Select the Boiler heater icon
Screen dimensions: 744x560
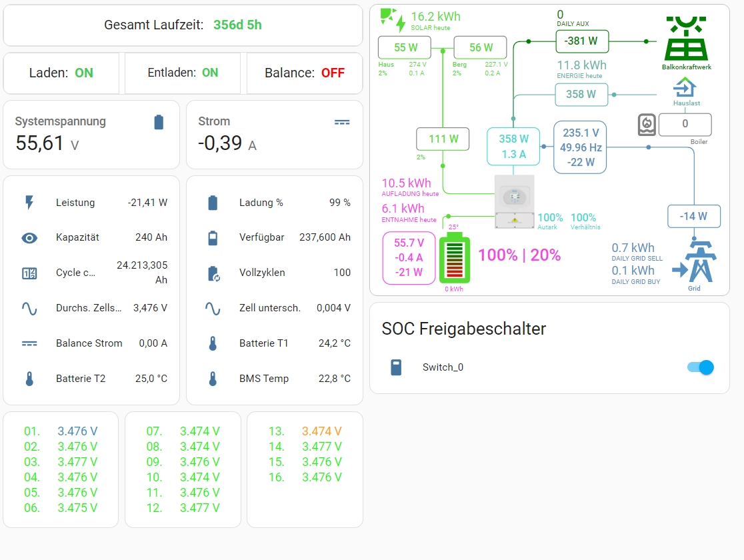coord(646,124)
